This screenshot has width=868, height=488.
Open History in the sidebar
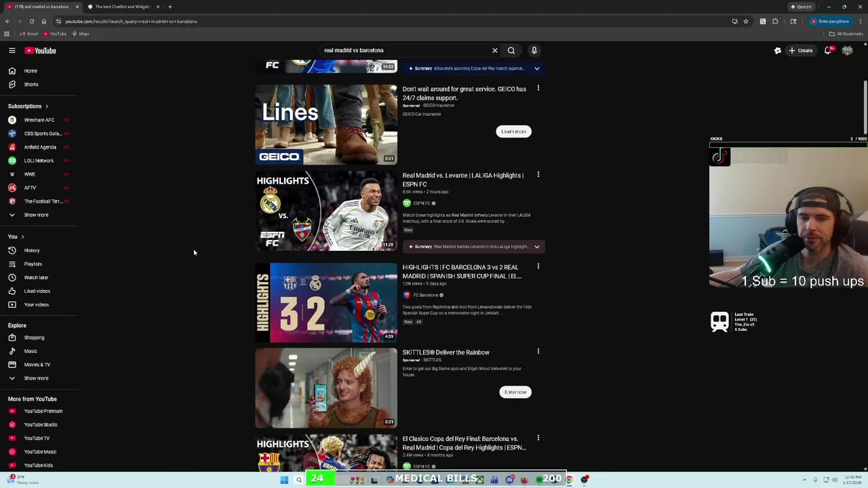coord(31,250)
